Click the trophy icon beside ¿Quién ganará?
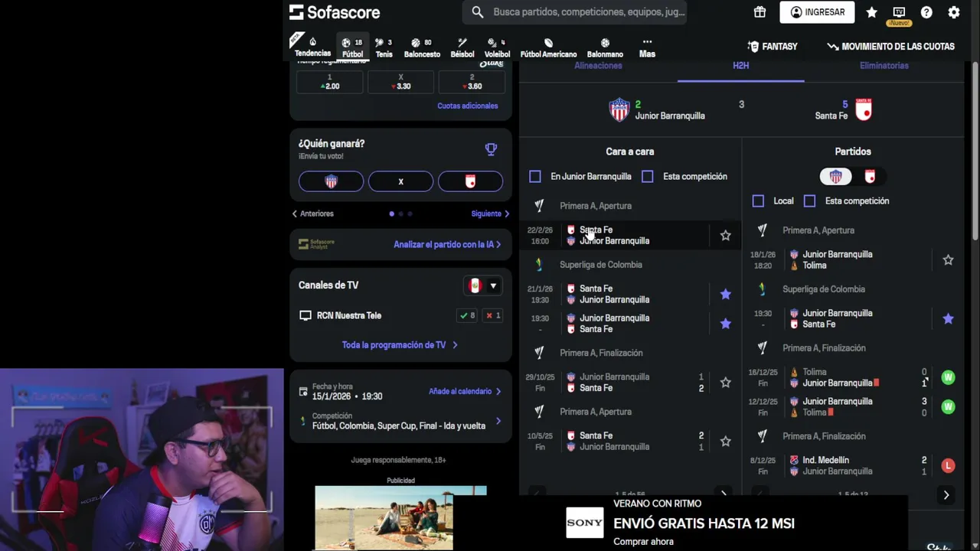Viewport: 980px width, 551px height. tap(491, 149)
